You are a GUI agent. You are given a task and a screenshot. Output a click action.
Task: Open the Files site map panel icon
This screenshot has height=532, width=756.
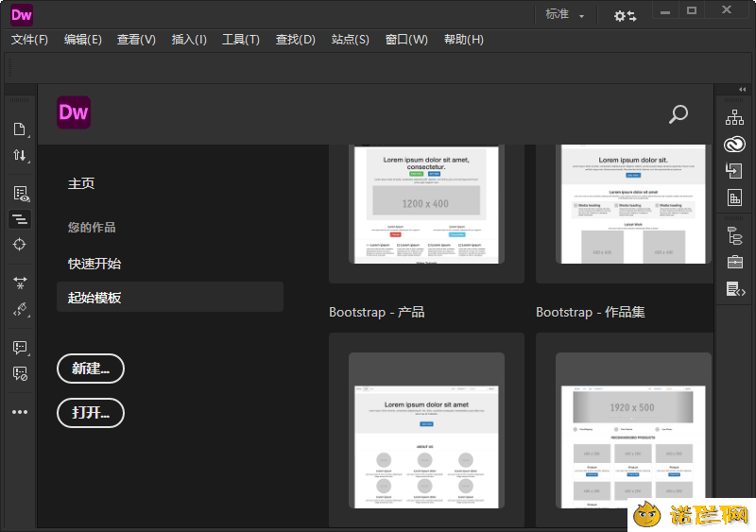734,117
